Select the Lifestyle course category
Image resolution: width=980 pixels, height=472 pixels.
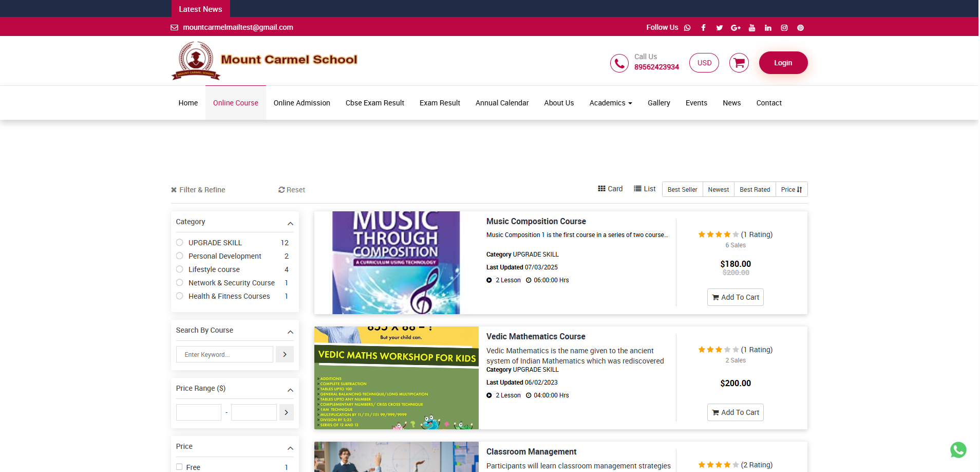tap(180, 269)
